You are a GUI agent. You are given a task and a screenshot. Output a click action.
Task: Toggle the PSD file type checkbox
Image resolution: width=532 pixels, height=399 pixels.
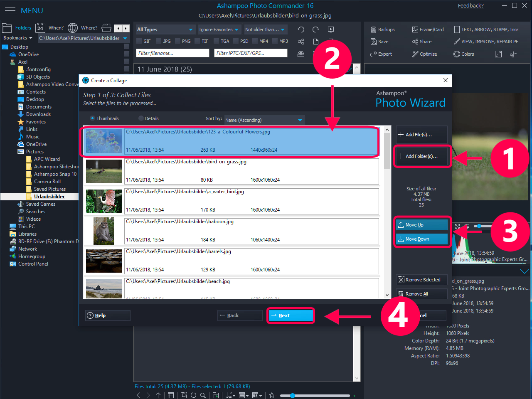click(236, 41)
